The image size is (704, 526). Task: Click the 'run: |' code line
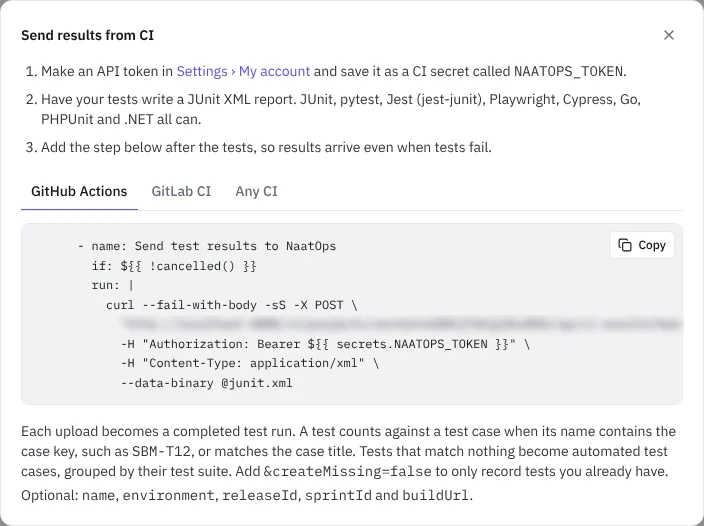113,285
